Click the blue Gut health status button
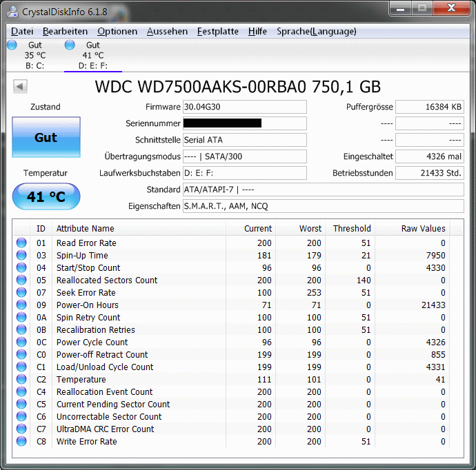 [46, 137]
